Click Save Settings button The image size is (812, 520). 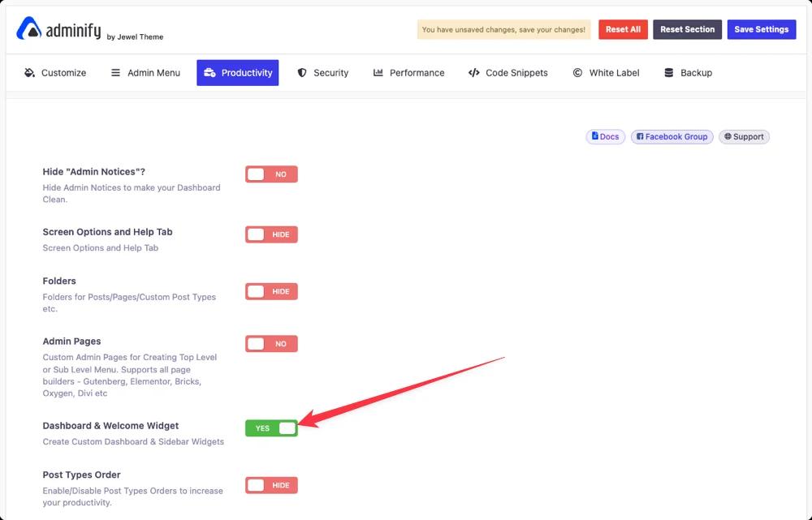coord(762,29)
